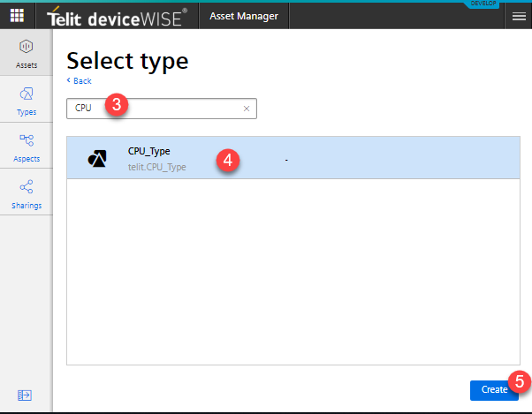The image size is (532, 414).
Task: Open the Asset Manager header tab
Action: 244,16
